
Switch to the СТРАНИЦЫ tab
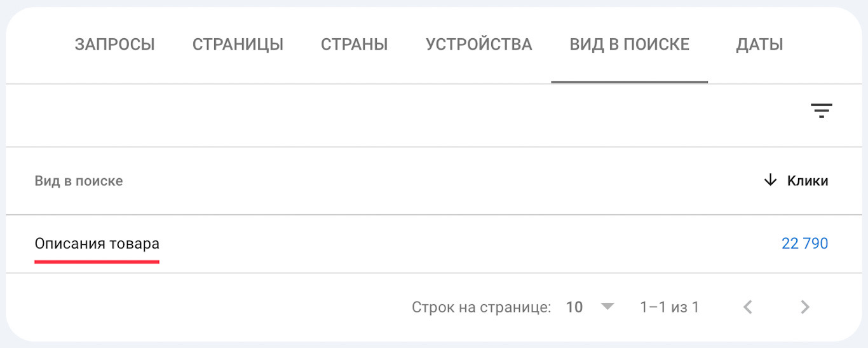click(x=238, y=45)
